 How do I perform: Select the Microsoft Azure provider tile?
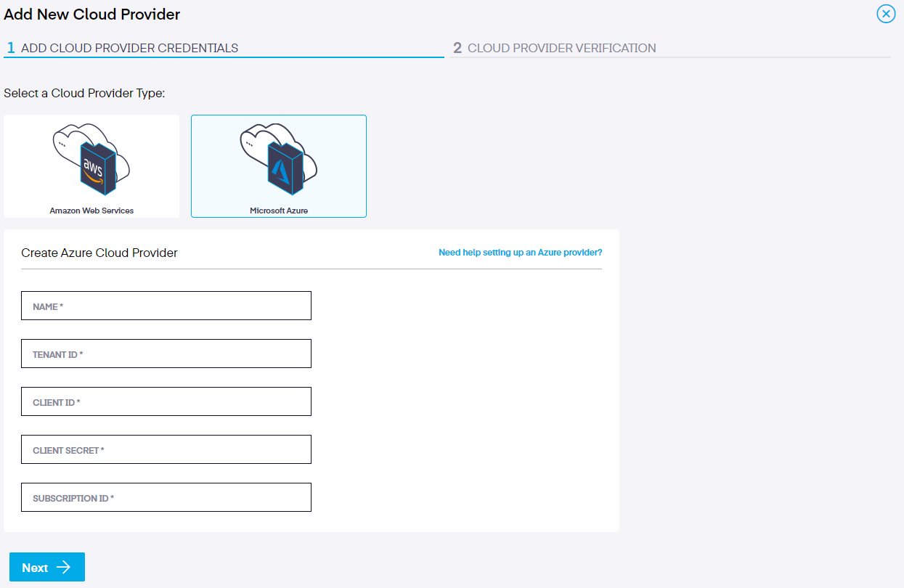pos(278,166)
